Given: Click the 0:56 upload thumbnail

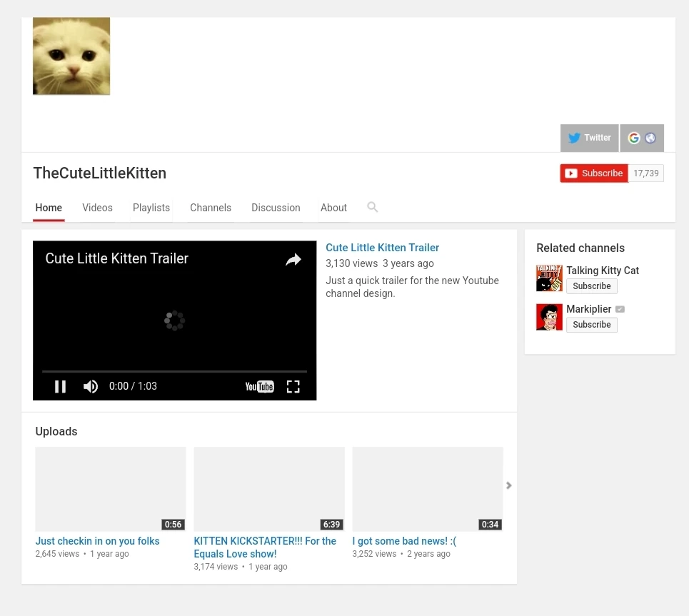Looking at the screenshot, I should (111, 490).
